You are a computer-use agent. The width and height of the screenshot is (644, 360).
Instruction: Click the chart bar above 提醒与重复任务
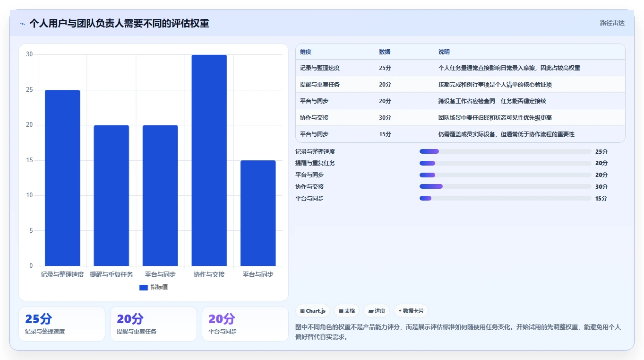(112, 195)
